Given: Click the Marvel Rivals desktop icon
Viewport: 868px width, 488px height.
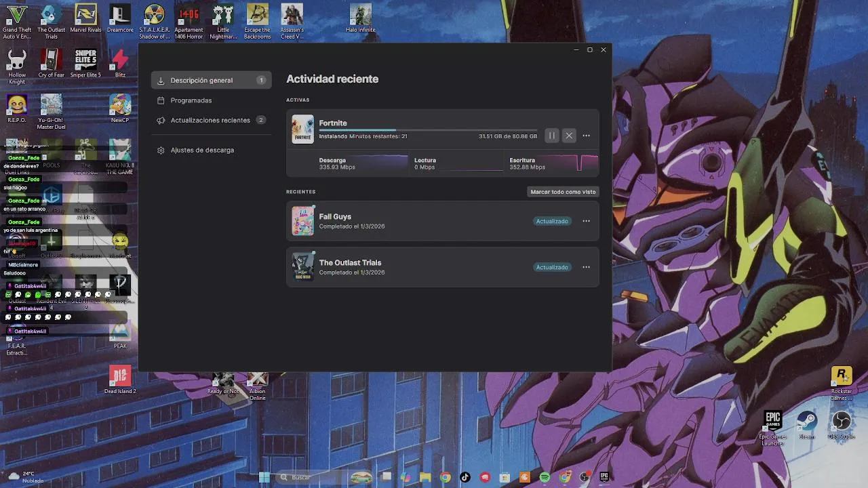Looking at the screenshot, I should click(x=85, y=19).
